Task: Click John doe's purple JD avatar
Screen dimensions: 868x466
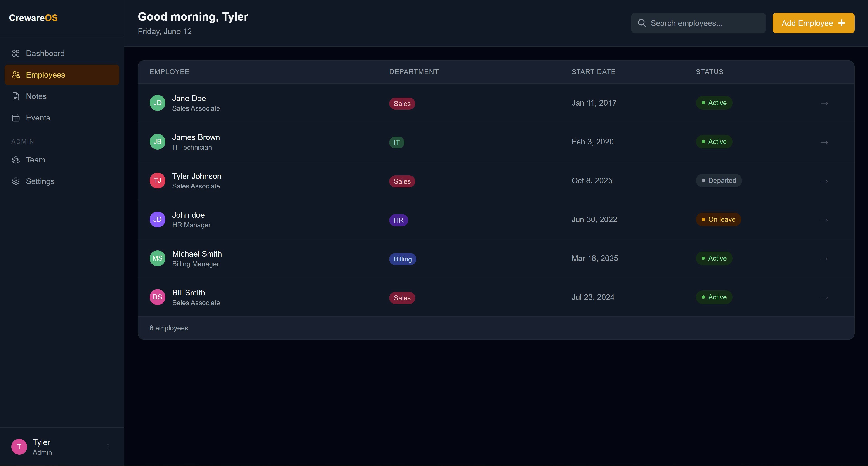Action: point(157,219)
